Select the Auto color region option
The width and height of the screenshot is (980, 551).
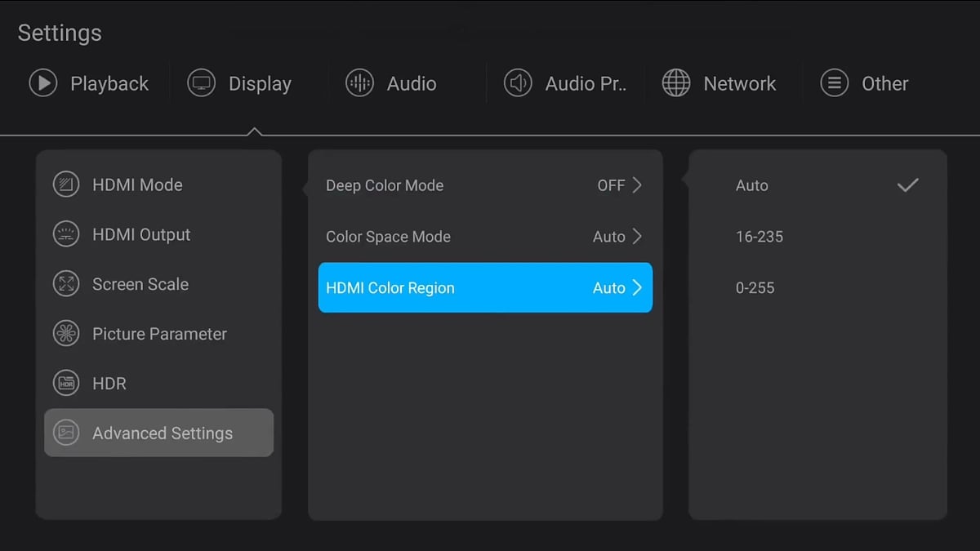pos(752,186)
